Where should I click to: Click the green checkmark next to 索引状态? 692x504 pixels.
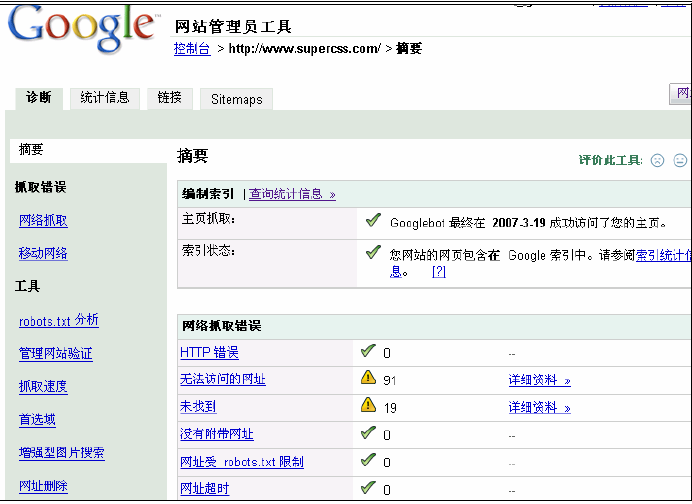(373, 252)
